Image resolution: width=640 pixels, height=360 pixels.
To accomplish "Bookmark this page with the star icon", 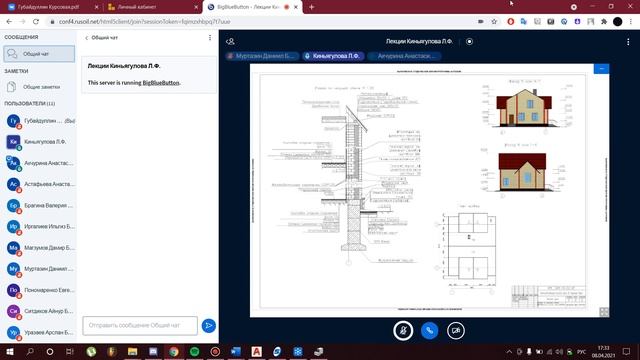I will (494, 22).
